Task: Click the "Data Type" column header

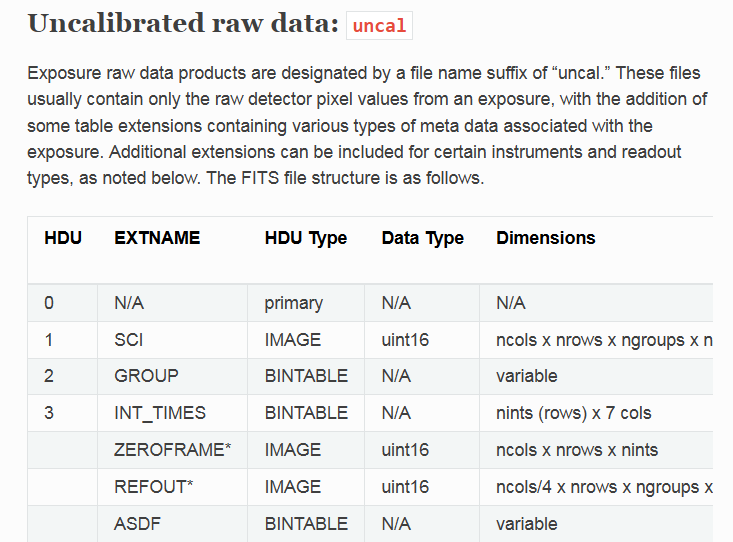Action: pyautogui.click(x=422, y=238)
